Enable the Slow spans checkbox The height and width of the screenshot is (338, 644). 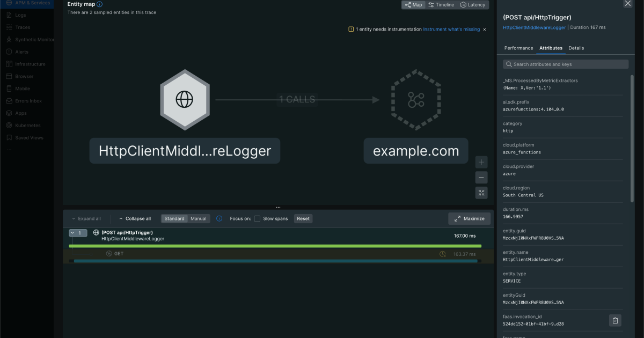[x=257, y=218]
